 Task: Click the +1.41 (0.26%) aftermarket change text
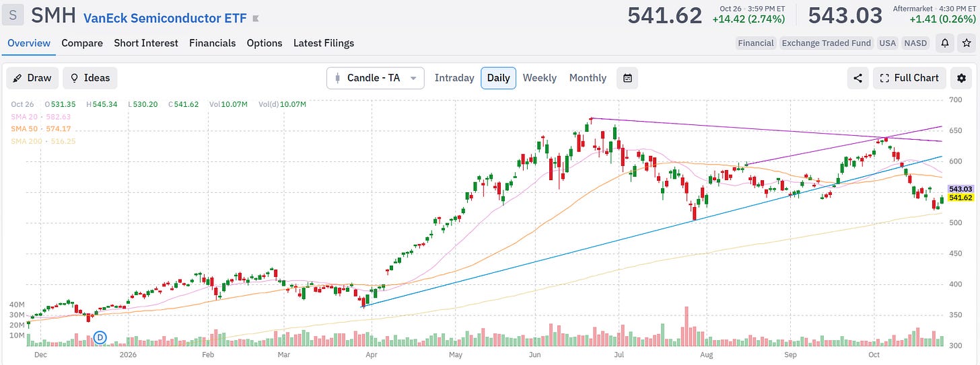click(941, 19)
